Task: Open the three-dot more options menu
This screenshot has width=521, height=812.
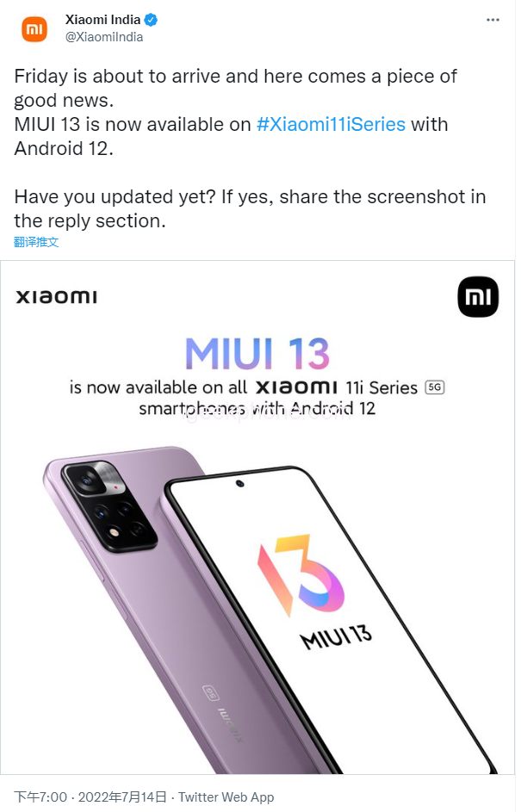Action: coord(493,20)
